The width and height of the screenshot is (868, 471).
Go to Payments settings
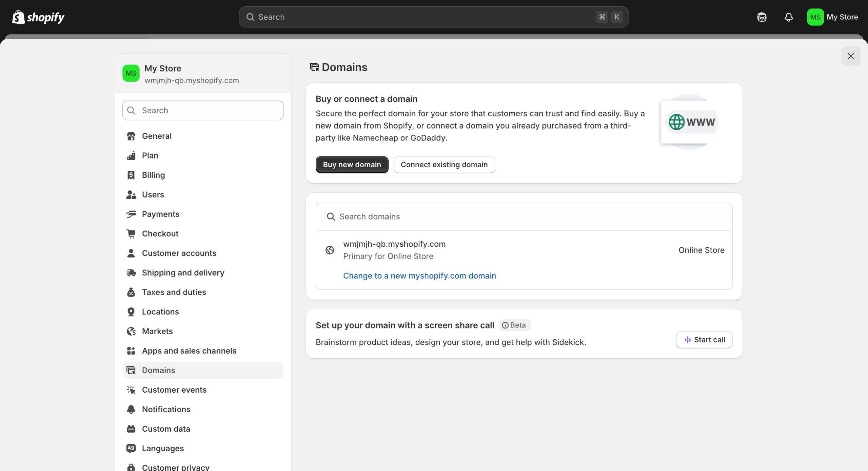pos(160,214)
